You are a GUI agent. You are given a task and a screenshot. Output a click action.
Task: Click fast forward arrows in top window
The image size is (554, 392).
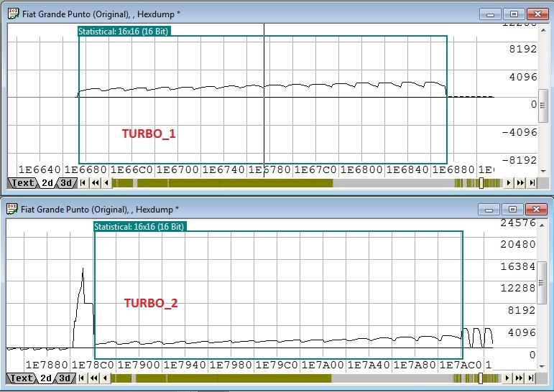(x=520, y=183)
